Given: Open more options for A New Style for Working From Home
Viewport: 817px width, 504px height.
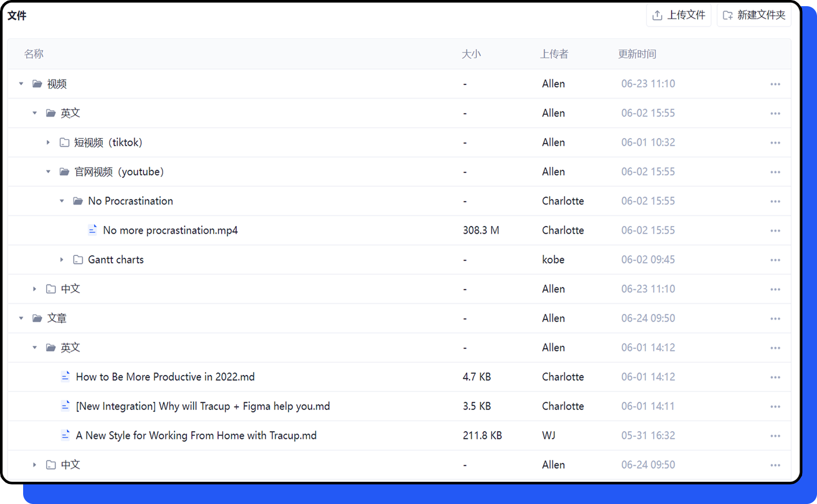Looking at the screenshot, I should click(x=775, y=436).
